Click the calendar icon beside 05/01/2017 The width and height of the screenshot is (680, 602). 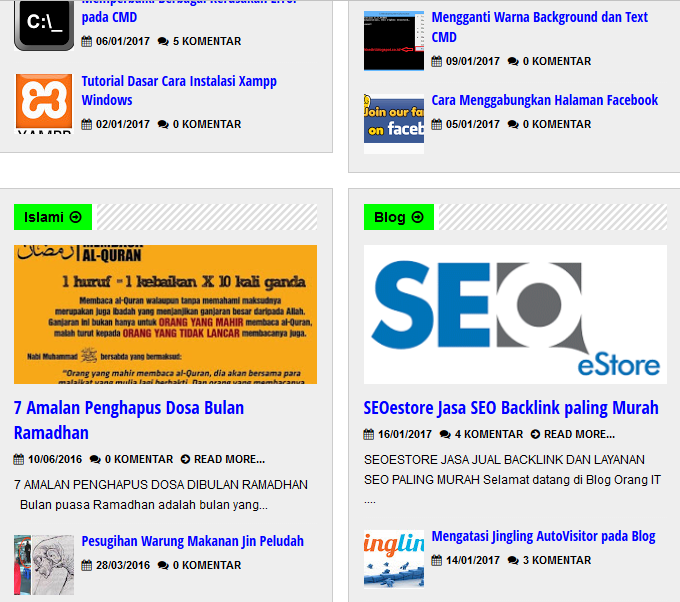pos(437,124)
